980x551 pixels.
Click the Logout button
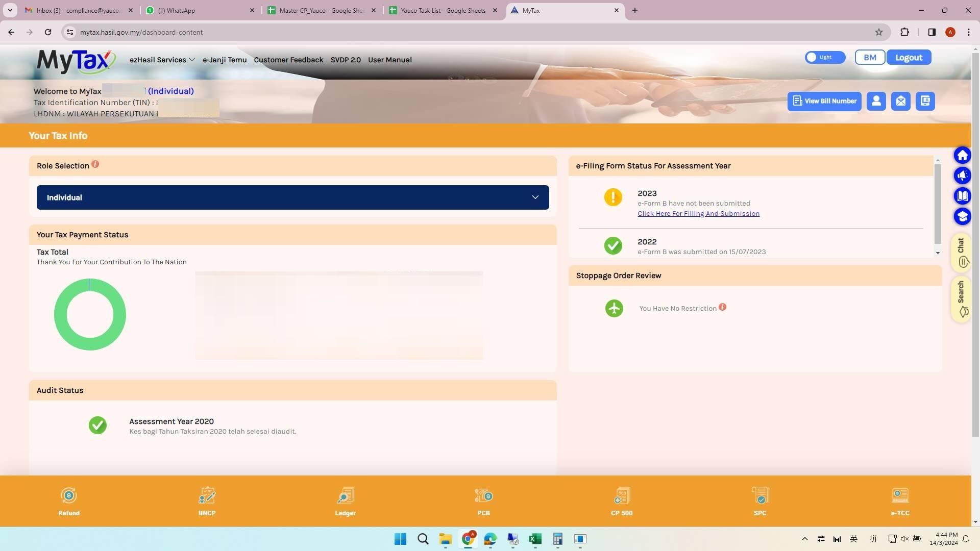tap(909, 57)
